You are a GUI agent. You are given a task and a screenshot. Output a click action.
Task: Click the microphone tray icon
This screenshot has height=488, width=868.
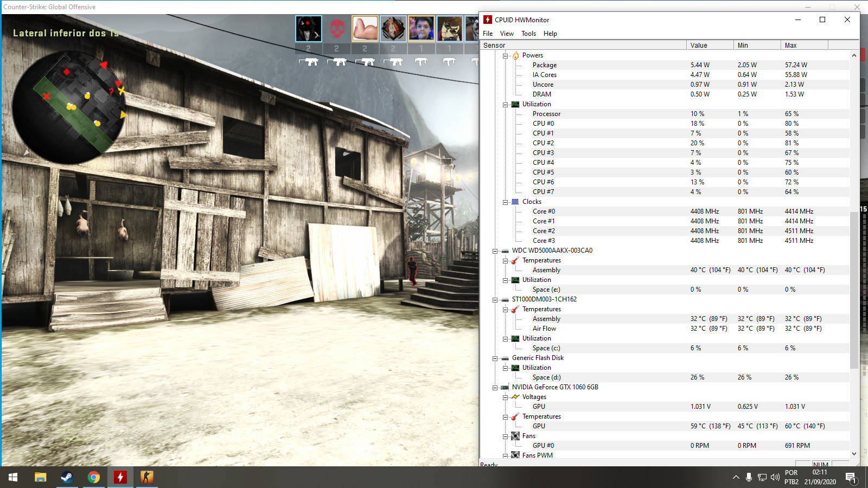tap(749, 477)
